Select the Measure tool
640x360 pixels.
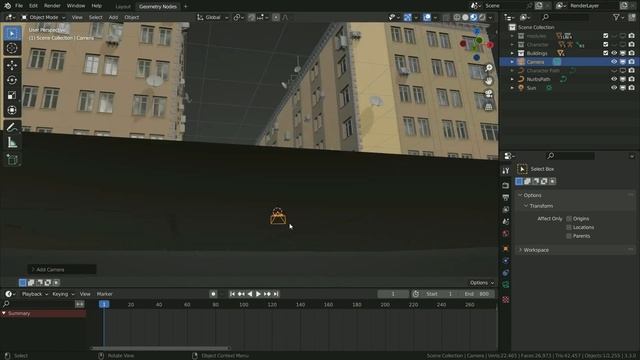(12, 142)
